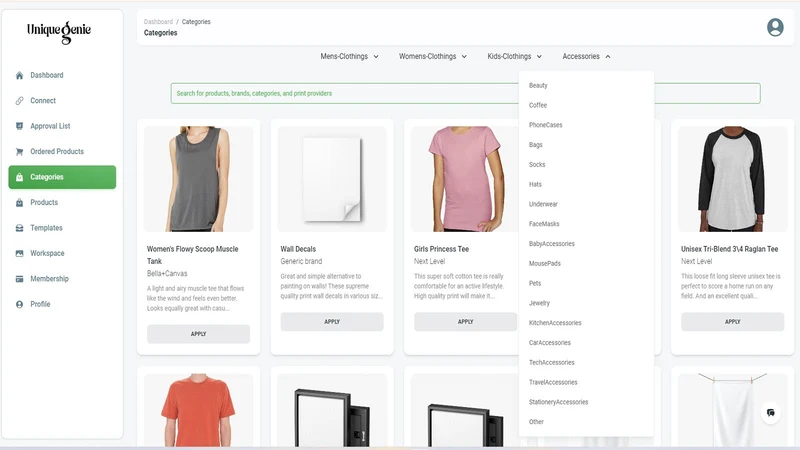Click the Connect link icon in sidebar
Screen dimensions: 800x450
pyautogui.click(x=19, y=101)
